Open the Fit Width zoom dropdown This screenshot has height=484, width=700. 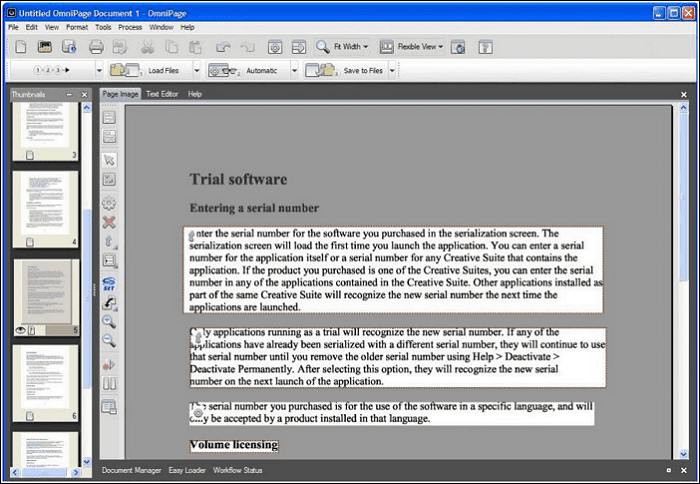342,47
